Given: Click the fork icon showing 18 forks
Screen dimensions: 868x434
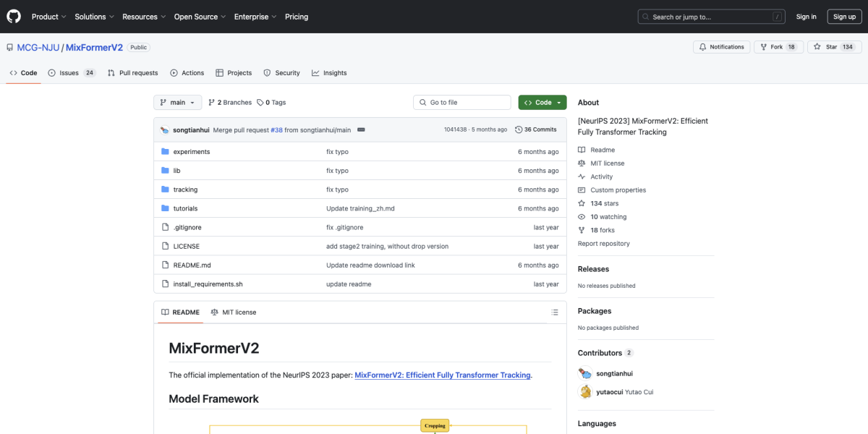Looking at the screenshot, I should point(765,46).
